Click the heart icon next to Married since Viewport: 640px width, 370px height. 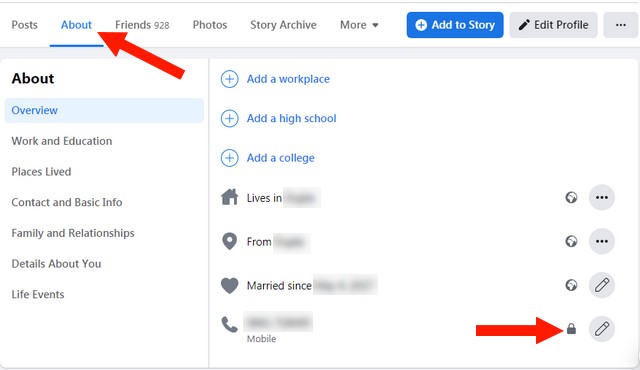coord(229,285)
